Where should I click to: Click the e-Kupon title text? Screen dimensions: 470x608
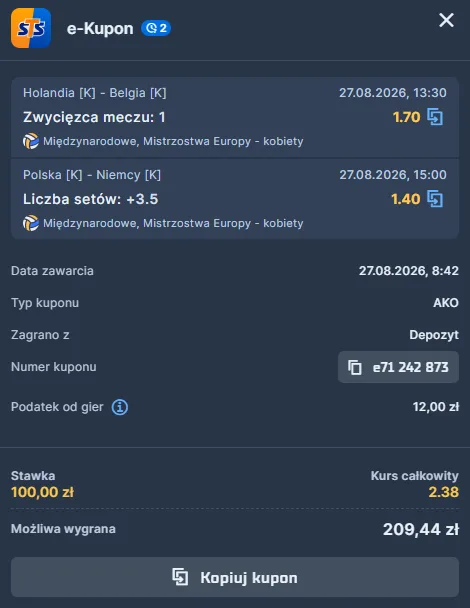(x=100, y=28)
